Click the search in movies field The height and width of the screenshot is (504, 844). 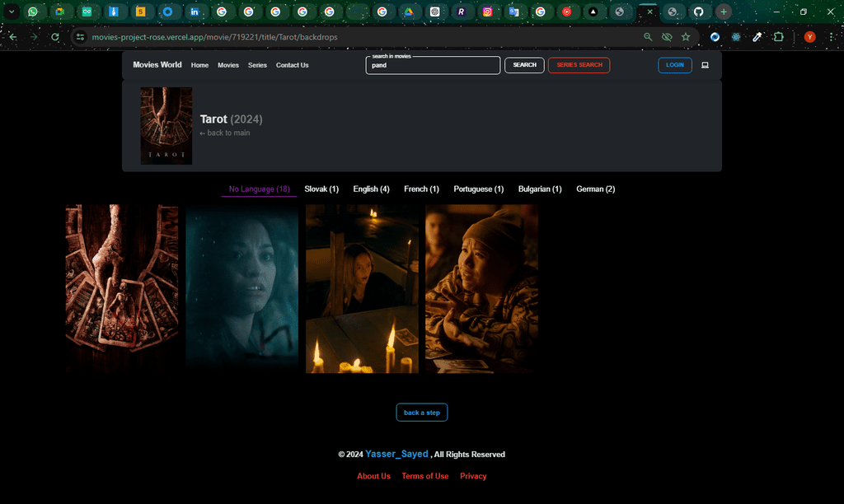click(433, 65)
